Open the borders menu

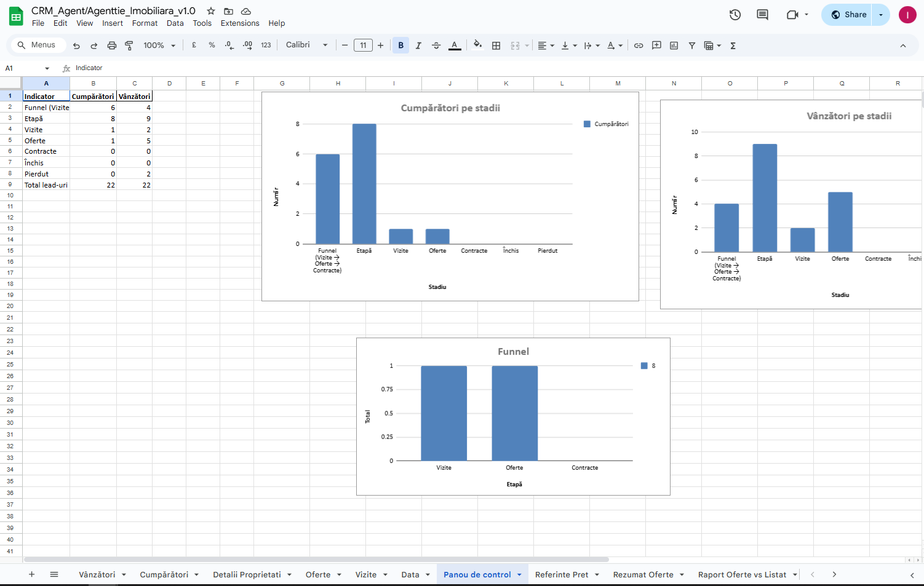[496, 45]
